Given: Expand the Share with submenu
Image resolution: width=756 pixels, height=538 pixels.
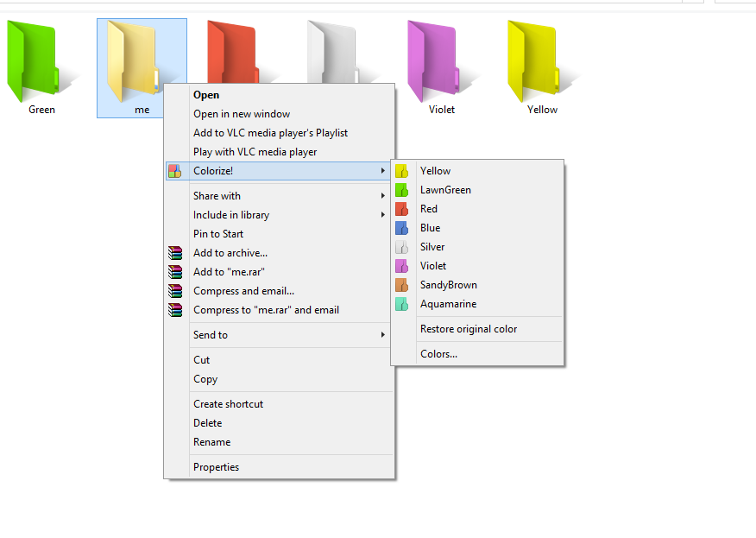Looking at the screenshot, I should [x=217, y=195].
